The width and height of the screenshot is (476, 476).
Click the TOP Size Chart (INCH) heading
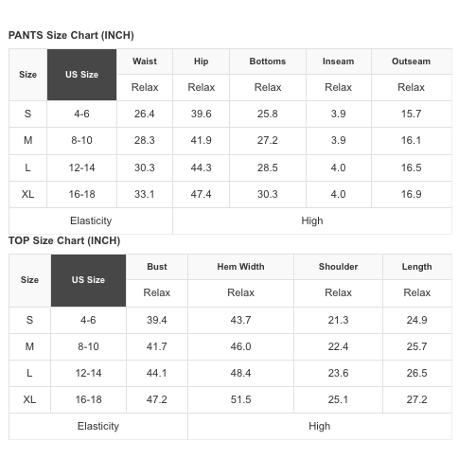[64, 240]
